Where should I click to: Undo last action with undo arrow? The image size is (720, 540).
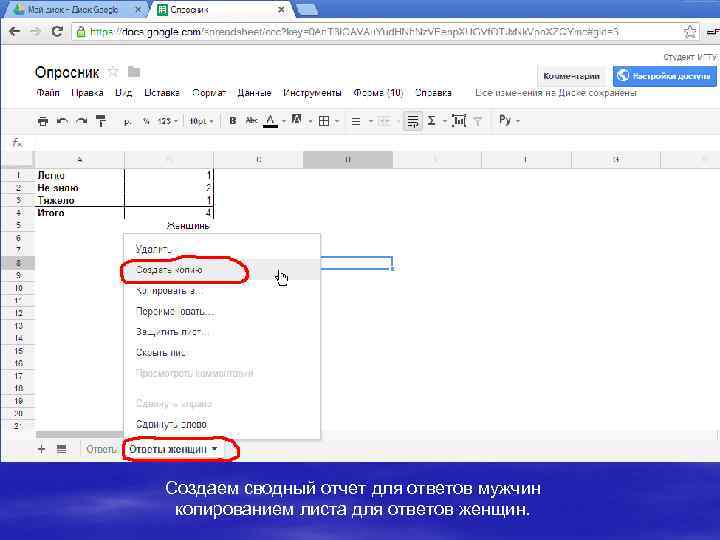pyautogui.click(x=62, y=121)
